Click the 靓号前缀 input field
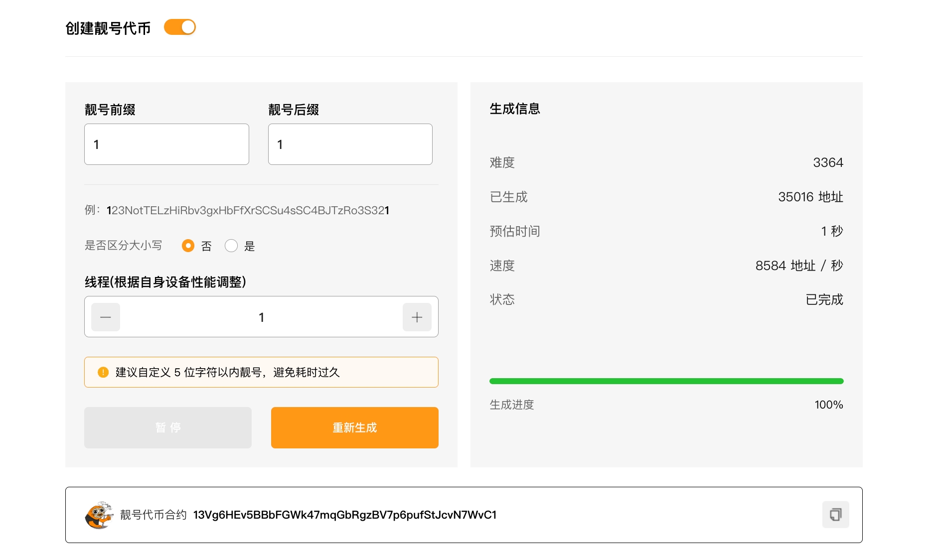The height and width of the screenshot is (560, 934). 166,144
